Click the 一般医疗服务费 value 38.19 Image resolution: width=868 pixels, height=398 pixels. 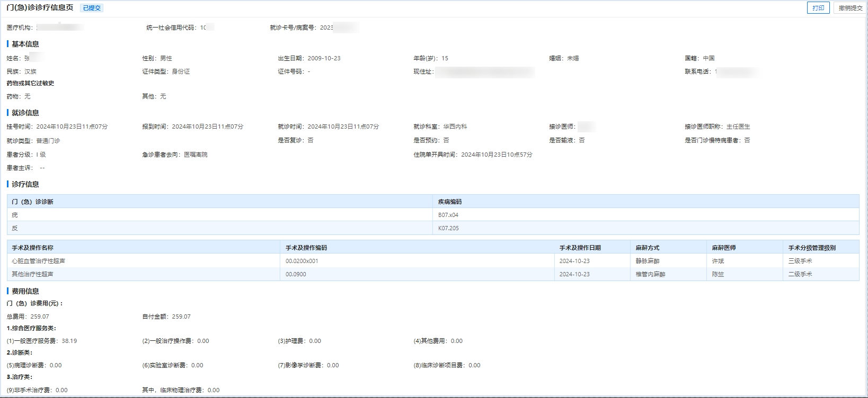point(69,341)
